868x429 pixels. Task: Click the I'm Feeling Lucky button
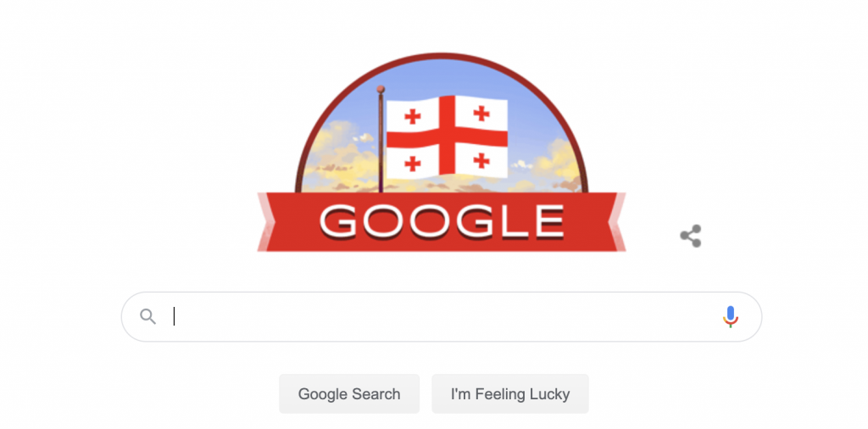(510, 394)
